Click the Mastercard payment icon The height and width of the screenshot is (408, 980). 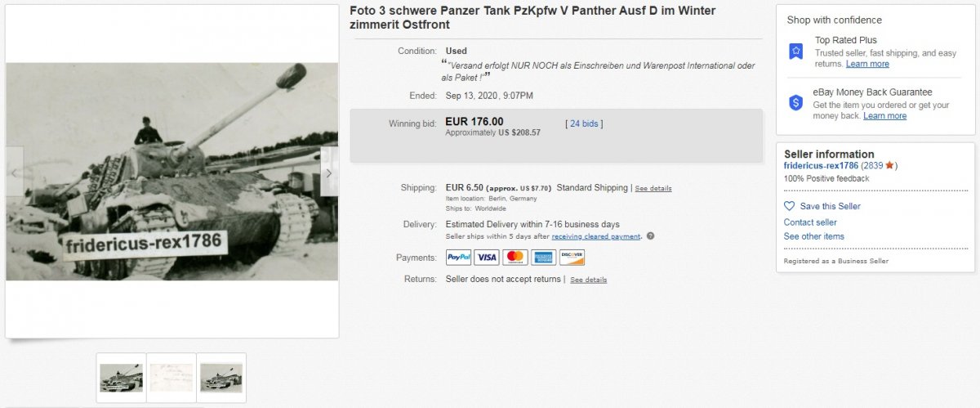tap(515, 258)
